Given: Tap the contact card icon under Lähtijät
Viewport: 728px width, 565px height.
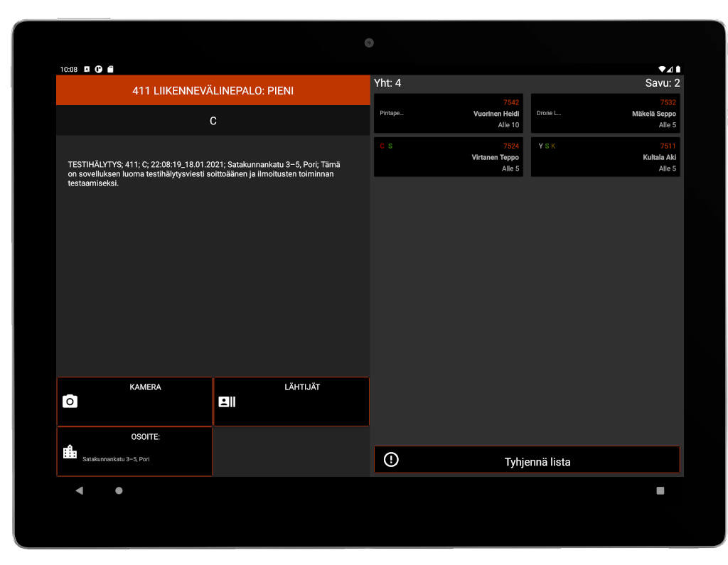Looking at the screenshot, I should (227, 402).
